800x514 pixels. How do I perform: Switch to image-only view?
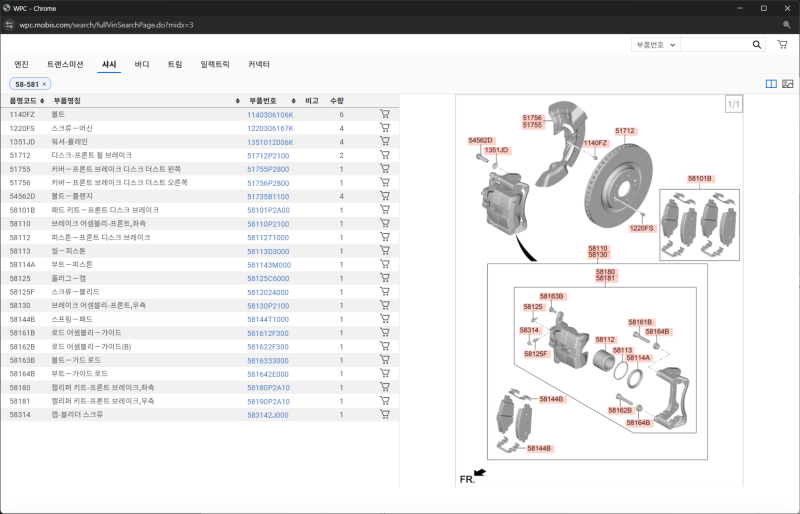(788, 84)
